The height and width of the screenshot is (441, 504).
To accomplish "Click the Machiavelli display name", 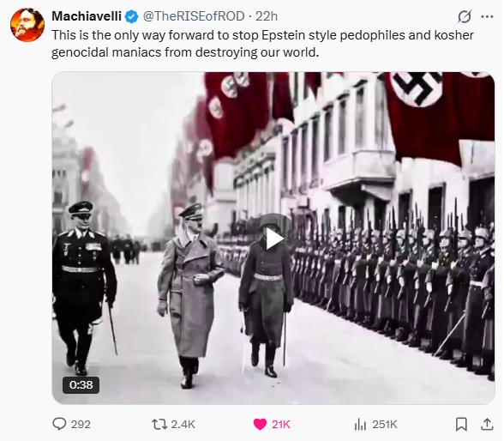I will pyautogui.click(x=87, y=16).
